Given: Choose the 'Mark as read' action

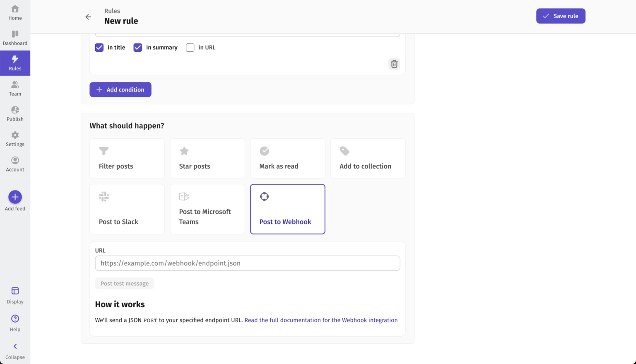Looking at the screenshot, I should (287, 158).
